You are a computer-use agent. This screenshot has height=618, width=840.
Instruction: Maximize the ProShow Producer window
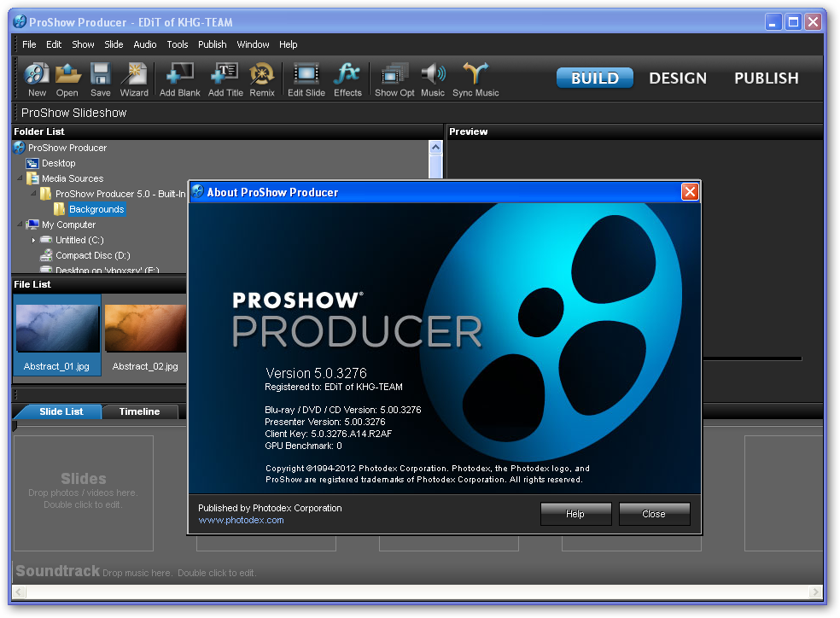[x=793, y=22]
